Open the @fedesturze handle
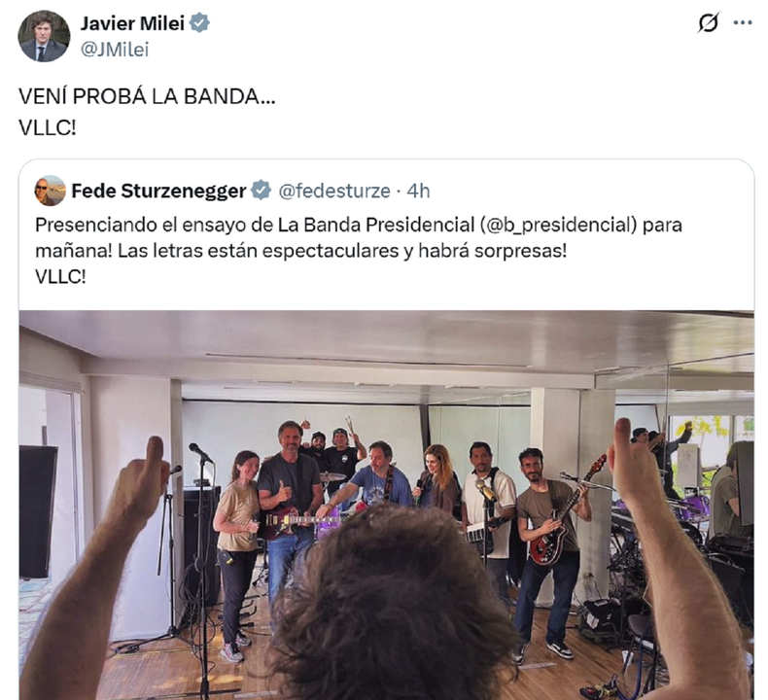768x700 pixels. (x=334, y=192)
